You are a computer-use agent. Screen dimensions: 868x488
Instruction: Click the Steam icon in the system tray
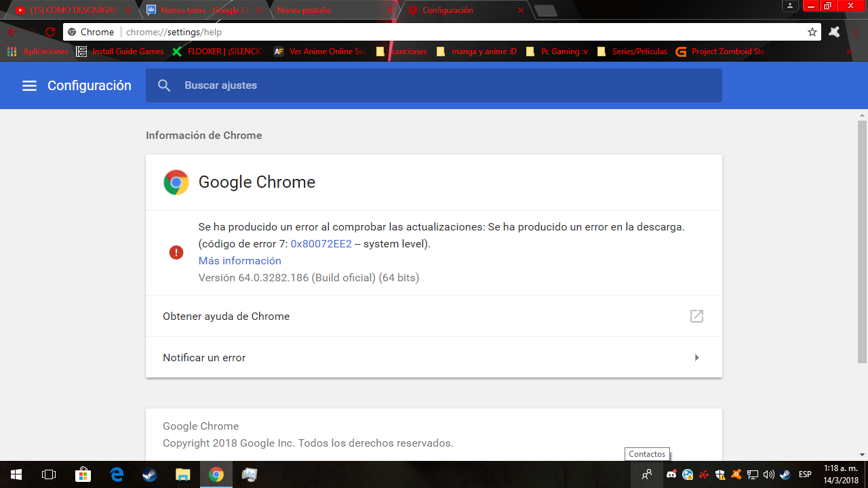coord(785,474)
